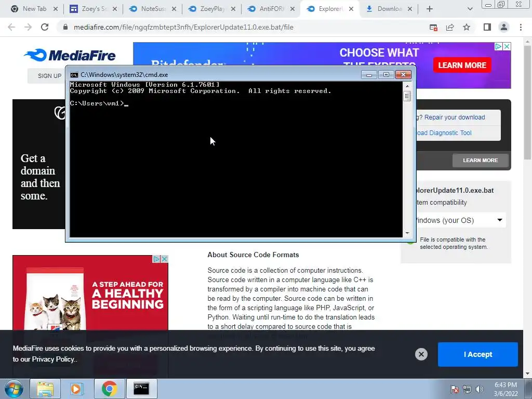Viewport: 532px width, 399px height.
Task: Close the New Tab tab
Action: 56,9
